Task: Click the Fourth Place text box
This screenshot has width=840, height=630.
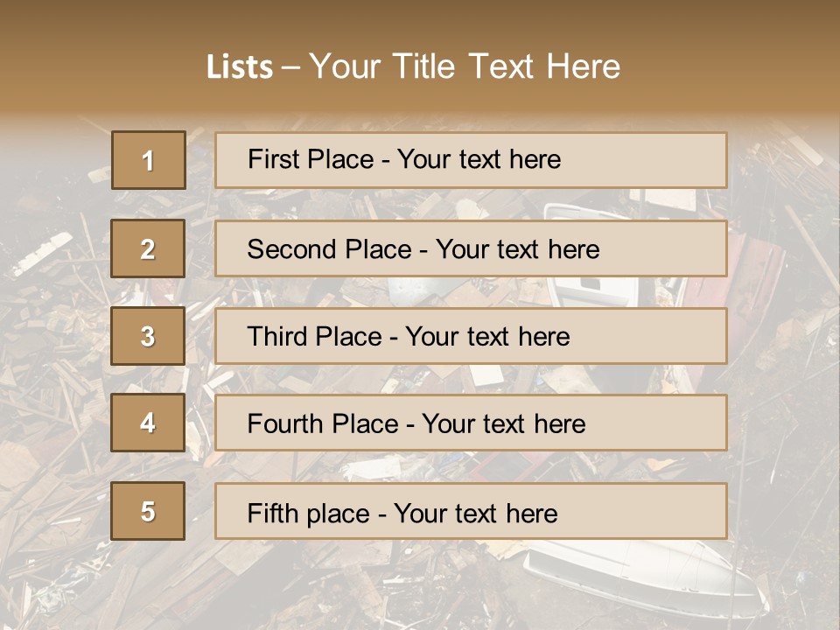Action: coord(471,423)
